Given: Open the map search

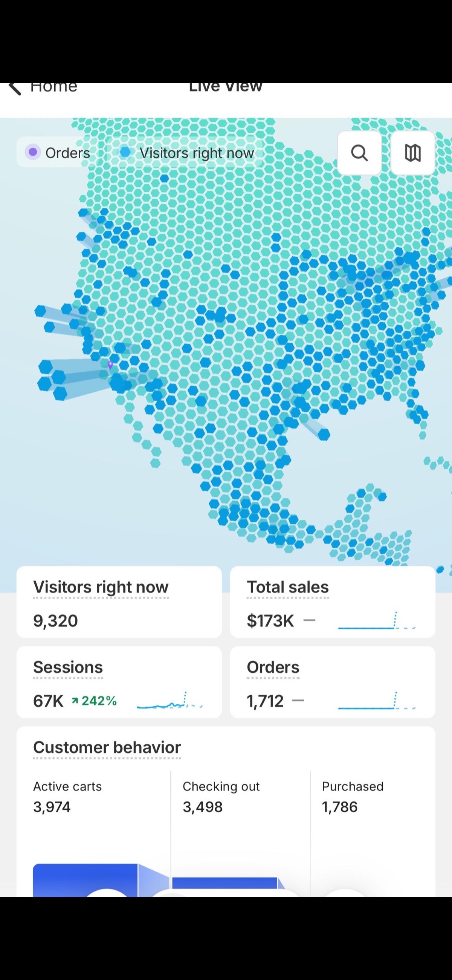Looking at the screenshot, I should point(359,153).
